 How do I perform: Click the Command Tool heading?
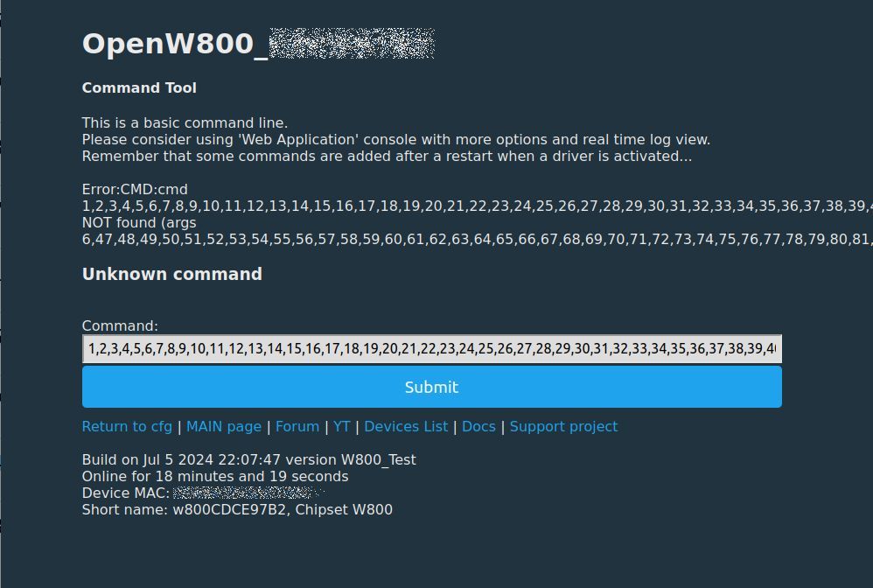tap(139, 88)
